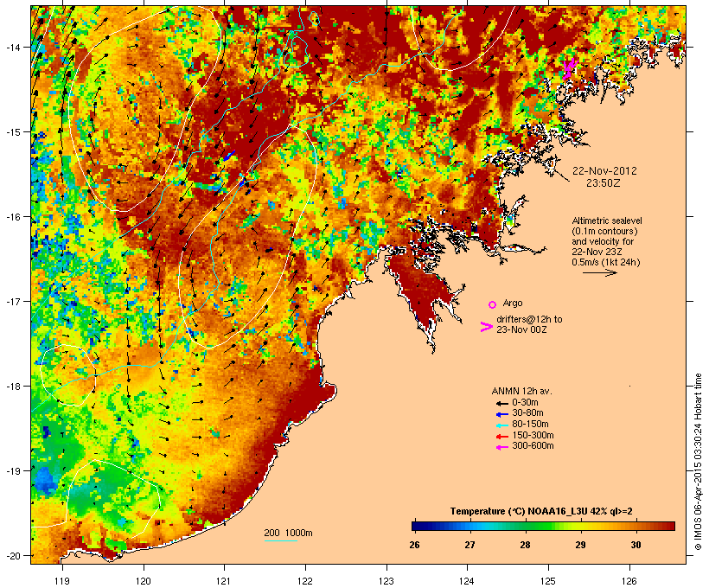Click the '-15' latitude axis label
The image size is (709, 588).
[x=12, y=132]
